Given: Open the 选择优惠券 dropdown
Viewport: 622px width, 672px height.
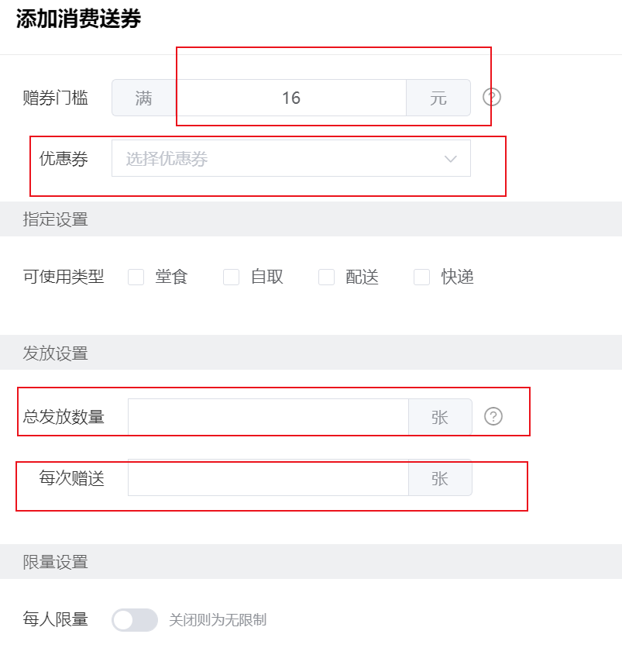Looking at the screenshot, I should (291, 158).
